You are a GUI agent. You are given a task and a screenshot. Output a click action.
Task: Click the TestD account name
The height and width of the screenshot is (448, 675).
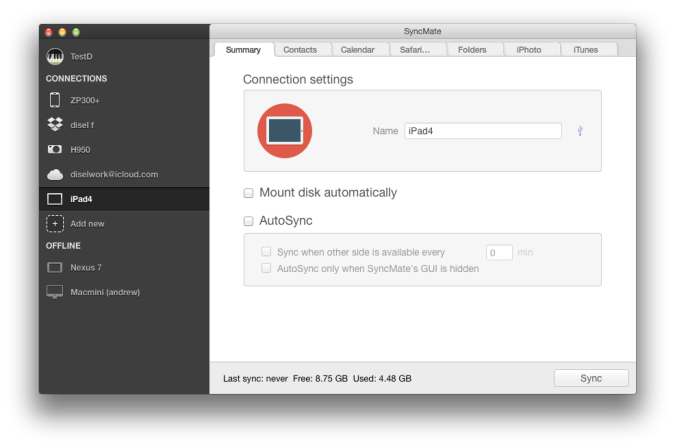coord(81,56)
